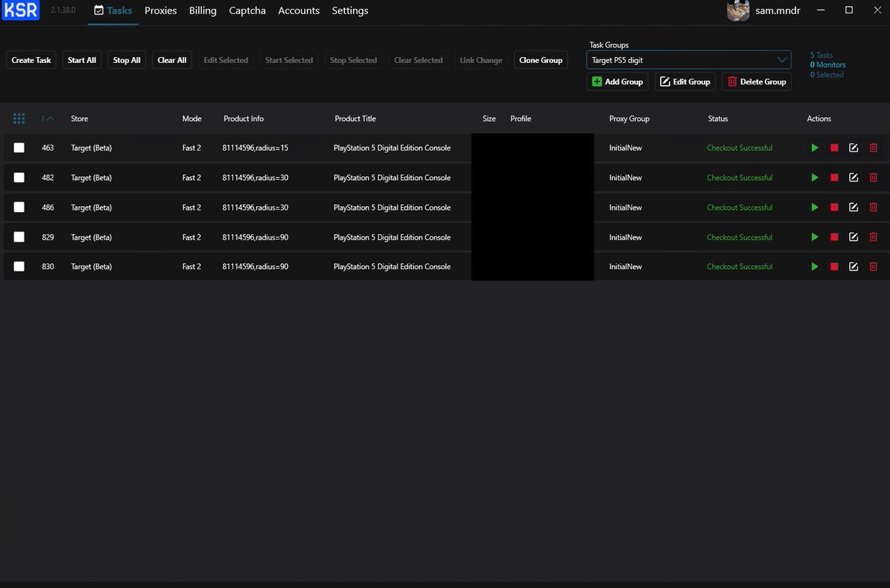Sort by Proxy Group column header
This screenshot has height=588, width=890.
pos(629,119)
